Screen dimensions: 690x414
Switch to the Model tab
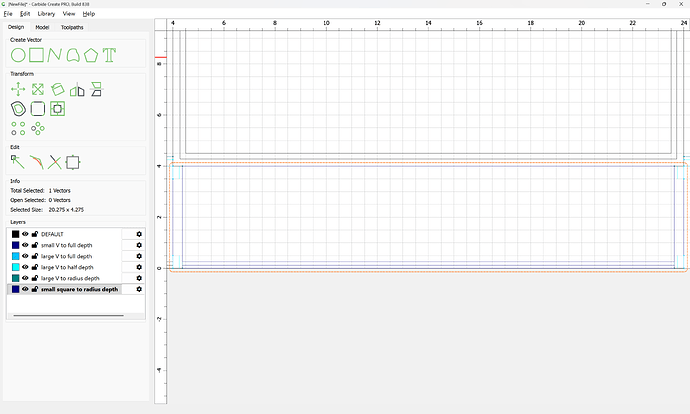tap(42, 28)
